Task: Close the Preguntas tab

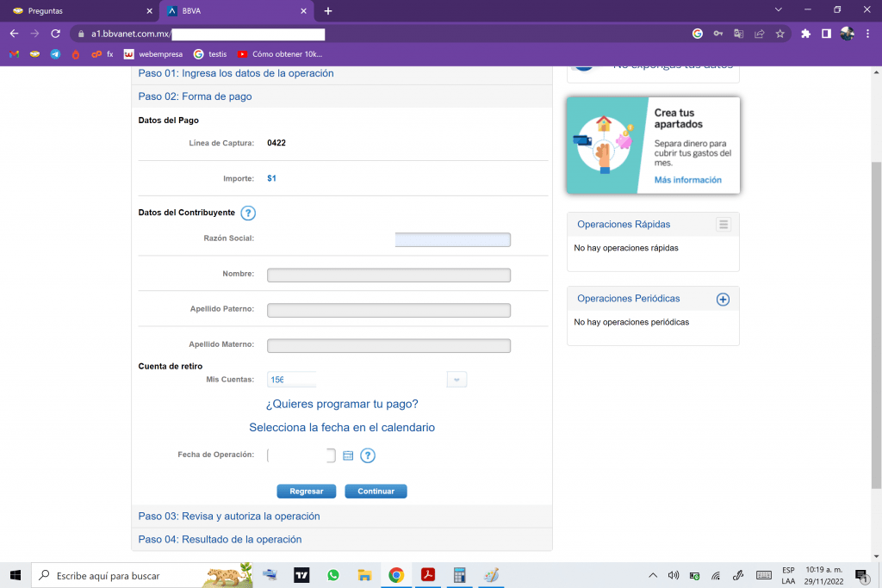Action: [x=149, y=11]
